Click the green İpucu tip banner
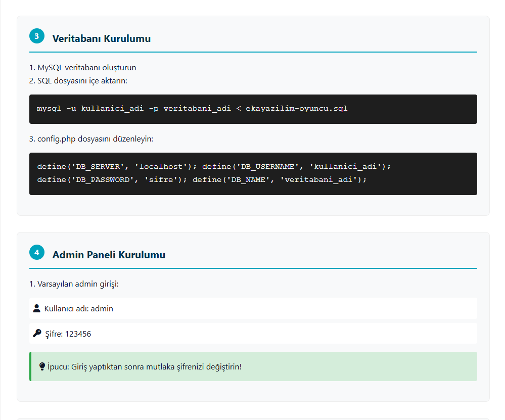Screen dimensions: 505x420 253,366
